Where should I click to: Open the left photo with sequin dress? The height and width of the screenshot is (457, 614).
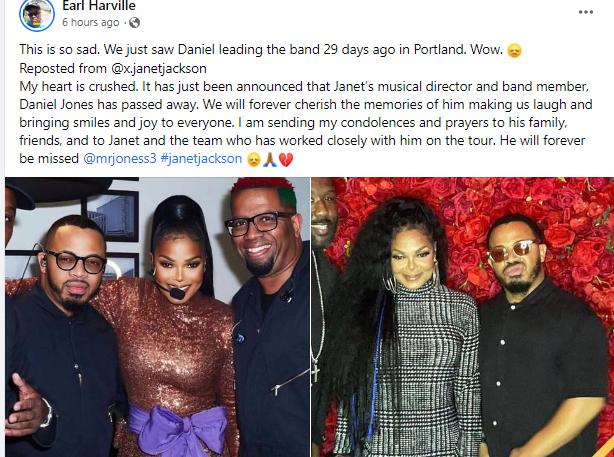157,317
